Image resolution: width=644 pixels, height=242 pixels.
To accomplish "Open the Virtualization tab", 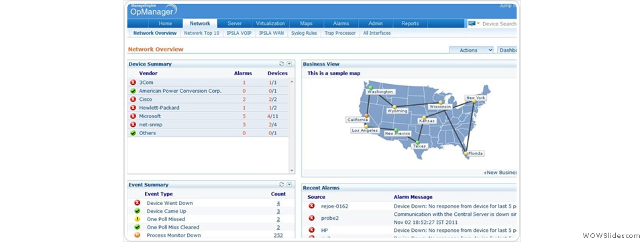I will [270, 24].
